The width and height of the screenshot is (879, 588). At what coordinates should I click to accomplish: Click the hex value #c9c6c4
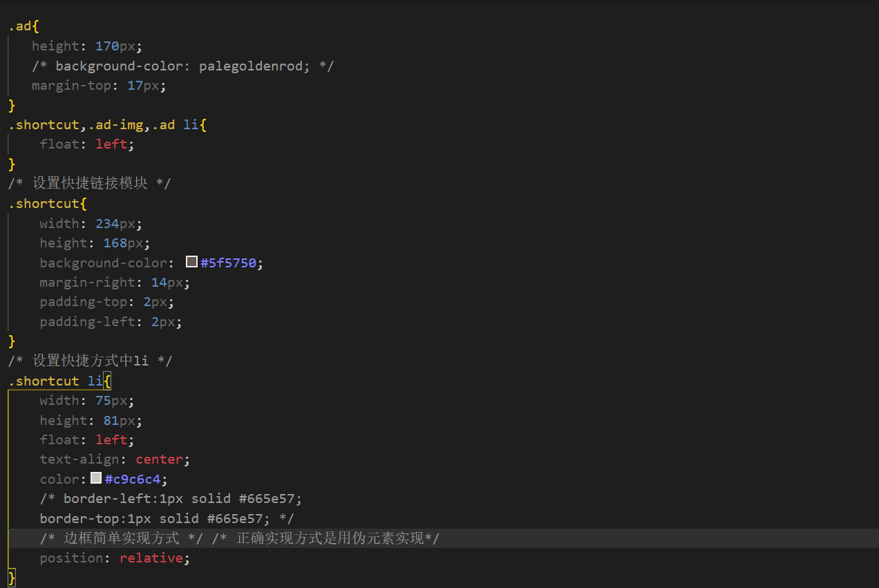(x=133, y=478)
